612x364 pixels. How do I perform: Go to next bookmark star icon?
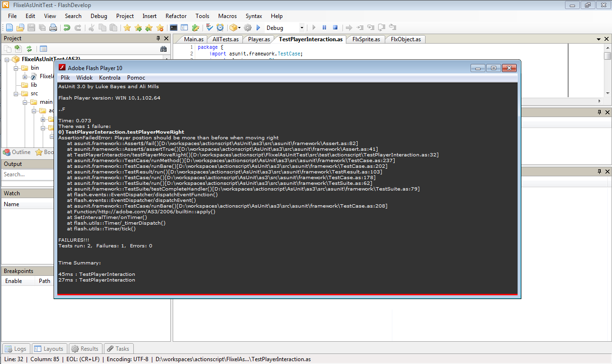click(138, 28)
